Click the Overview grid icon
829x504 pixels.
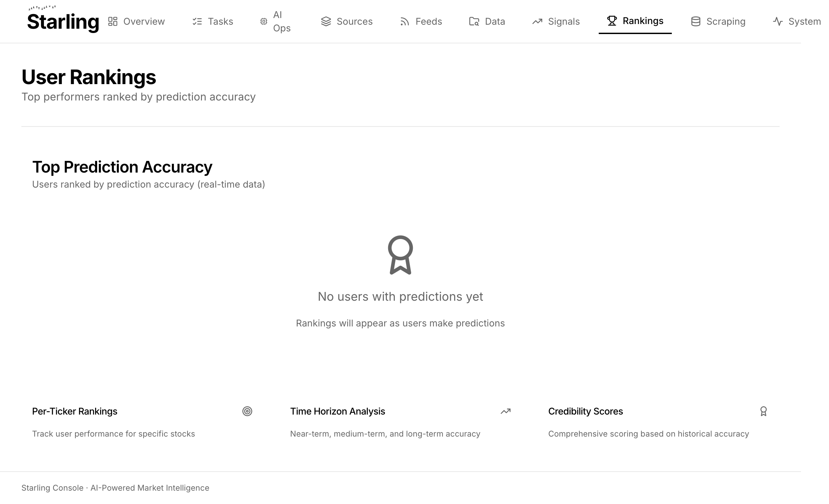coord(113,22)
